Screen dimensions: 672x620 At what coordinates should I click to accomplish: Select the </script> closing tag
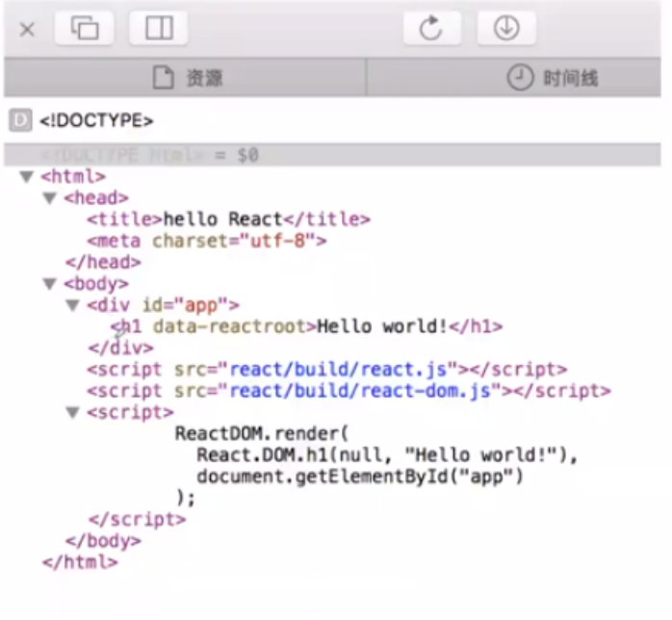137,519
